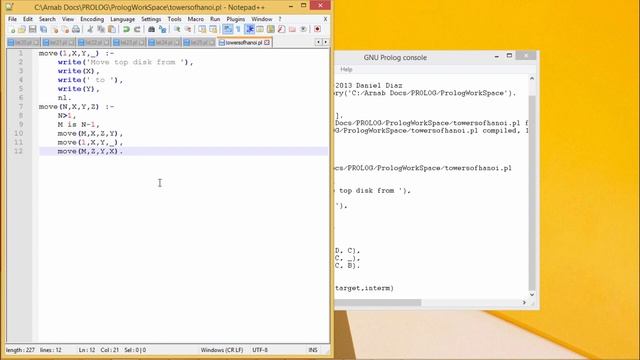The height and width of the screenshot is (360, 640).
Task: Click the Redo toolbar icon
Action: pyautogui.click(x=137, y=29)
